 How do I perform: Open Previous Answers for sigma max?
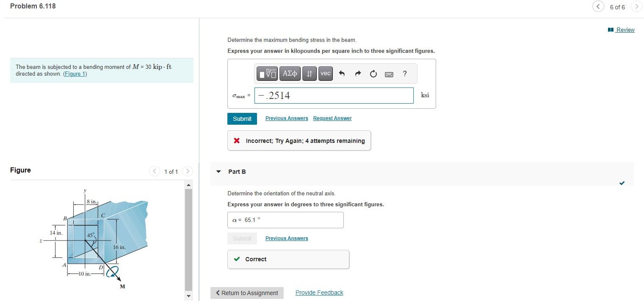(287, 118)
